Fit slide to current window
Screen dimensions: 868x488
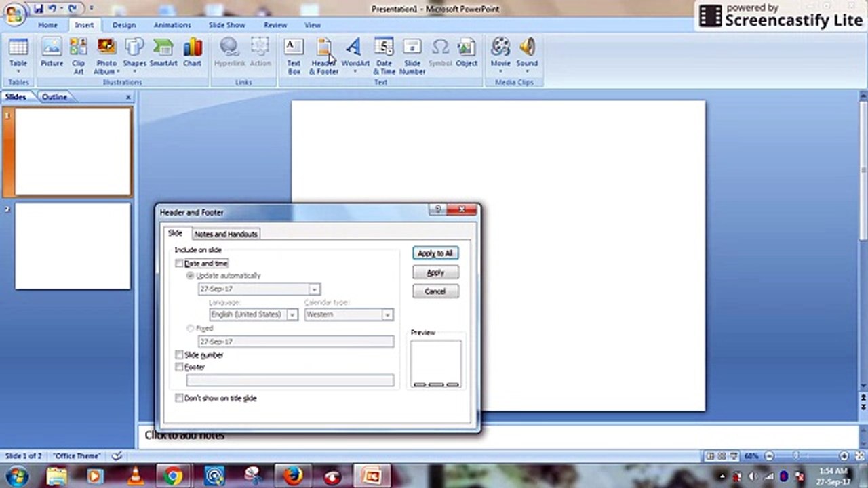859,456
